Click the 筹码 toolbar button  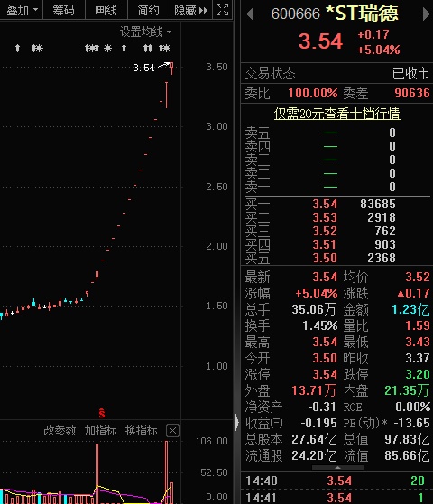(x=63, y=10)
